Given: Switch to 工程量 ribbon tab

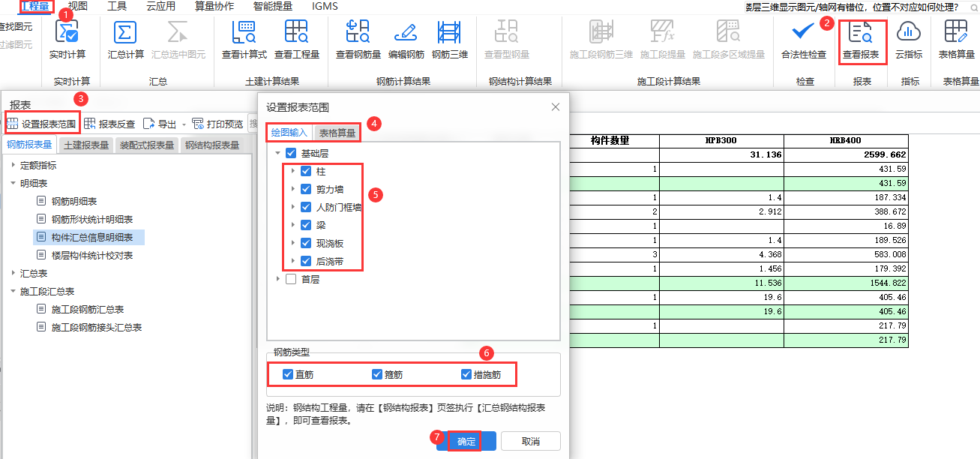Looking at the screenshot, I should coord(35,7).
